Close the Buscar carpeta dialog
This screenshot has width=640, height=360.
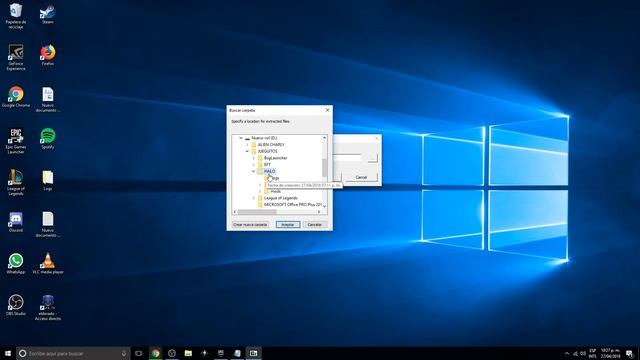coord(327,110)
